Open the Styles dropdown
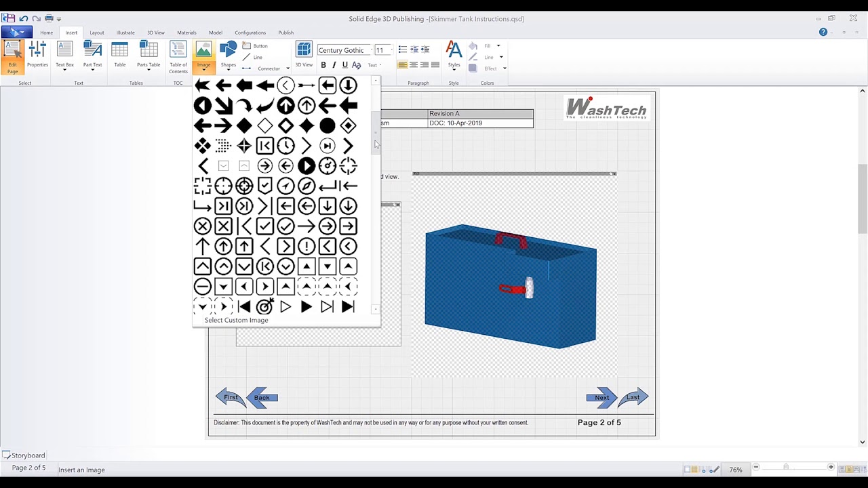 [454, 57]
